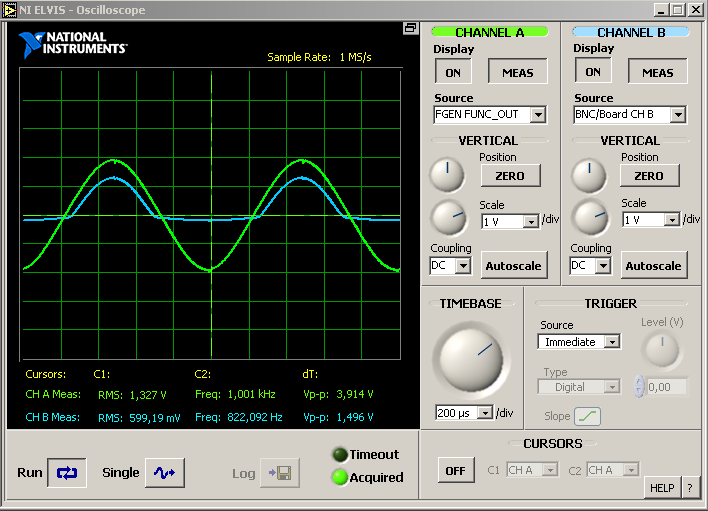This screenshot has height=511, width=708.
Task: Open cursor C1 channel dropdown
Action: point(533,470)
